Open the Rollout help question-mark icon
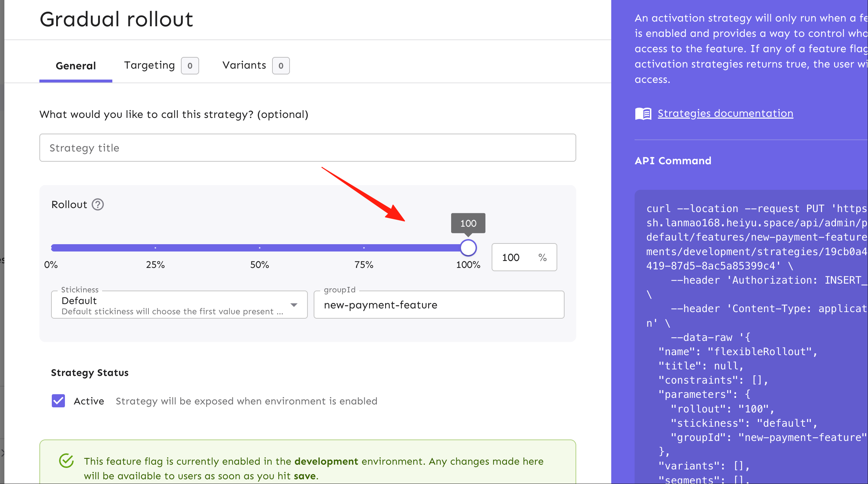Screen dimensions: 868x484 [98, 204]
